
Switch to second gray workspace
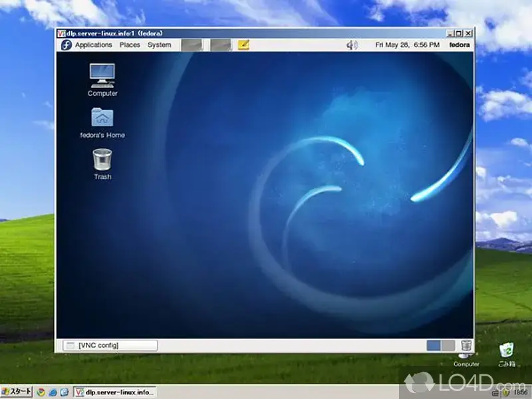448,346
